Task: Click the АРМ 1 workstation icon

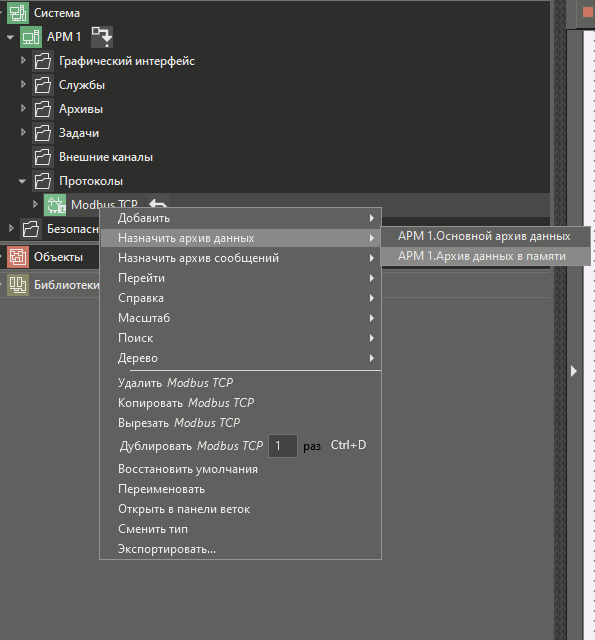Action: [31, 37]
